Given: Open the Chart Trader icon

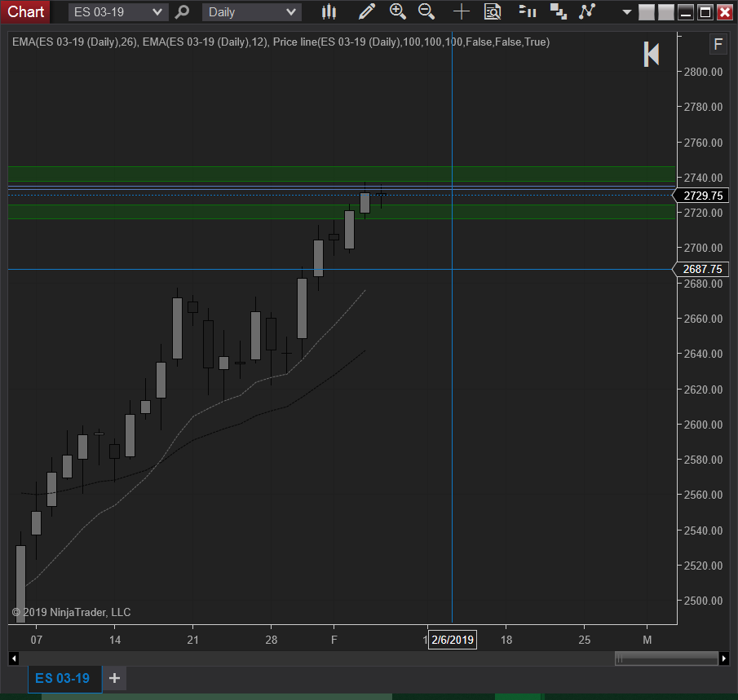Looking at the screenshot, I should [528, 11].
